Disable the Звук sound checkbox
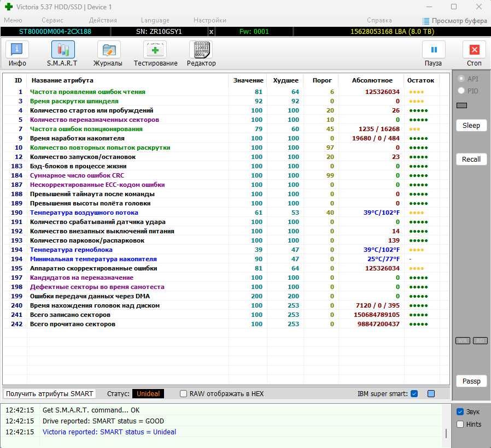 click(x=460, y=412)
